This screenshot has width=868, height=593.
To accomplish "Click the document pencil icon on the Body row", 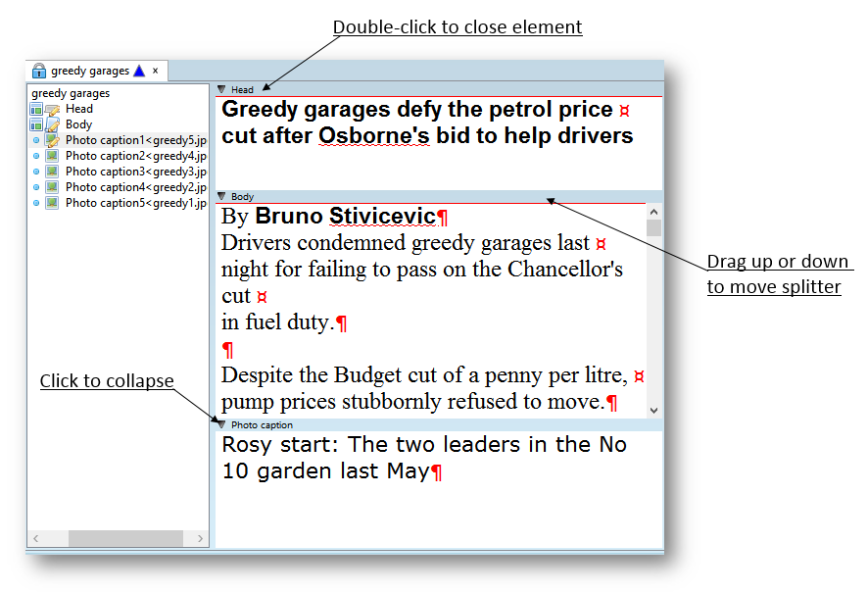I will point(52,124).
